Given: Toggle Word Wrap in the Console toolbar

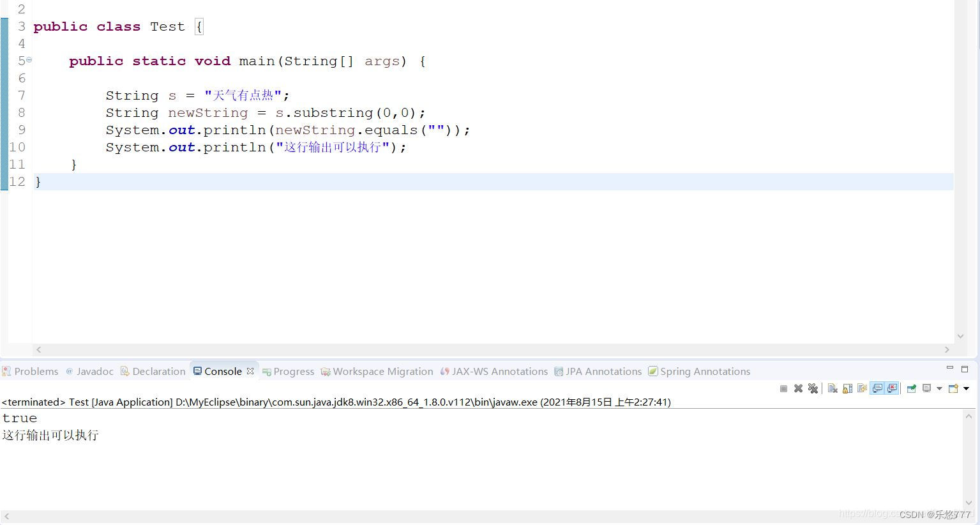Looking at the screenshot, I should point(862,388).
